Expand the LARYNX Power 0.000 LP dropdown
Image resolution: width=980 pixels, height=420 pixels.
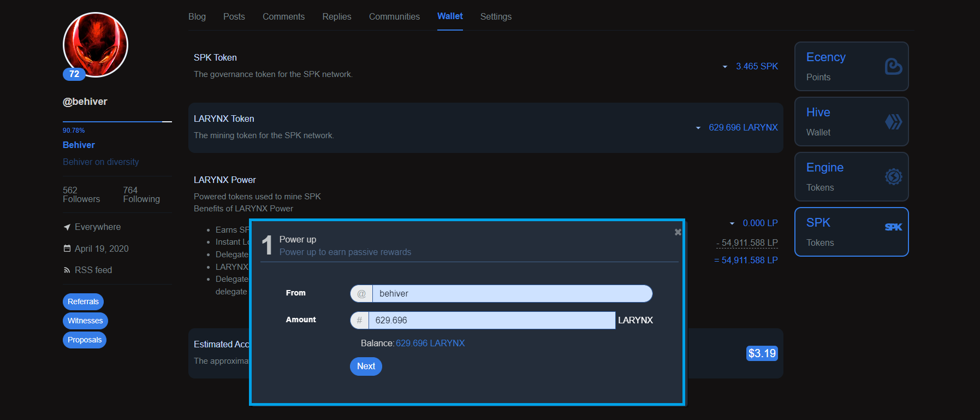[732, 223]
